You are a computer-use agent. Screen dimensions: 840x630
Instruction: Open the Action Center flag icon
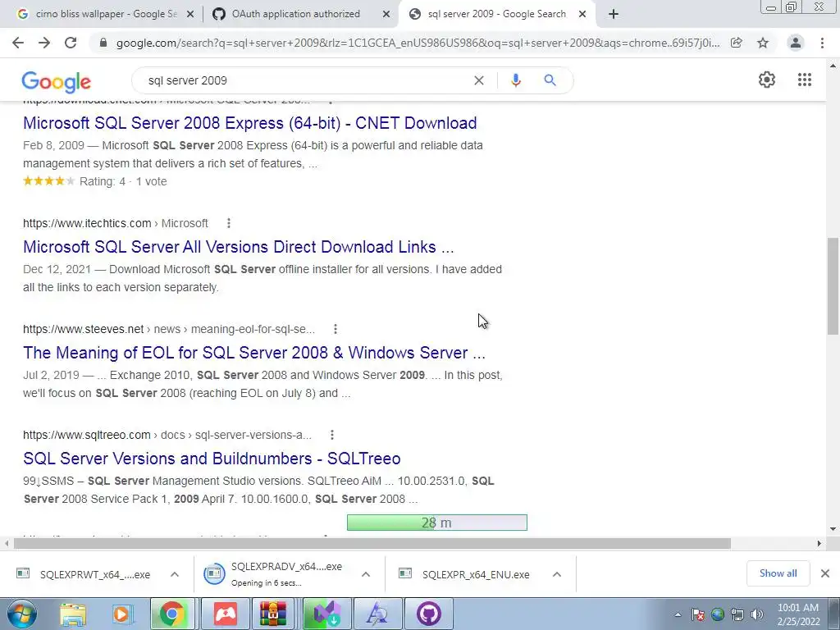698,614
